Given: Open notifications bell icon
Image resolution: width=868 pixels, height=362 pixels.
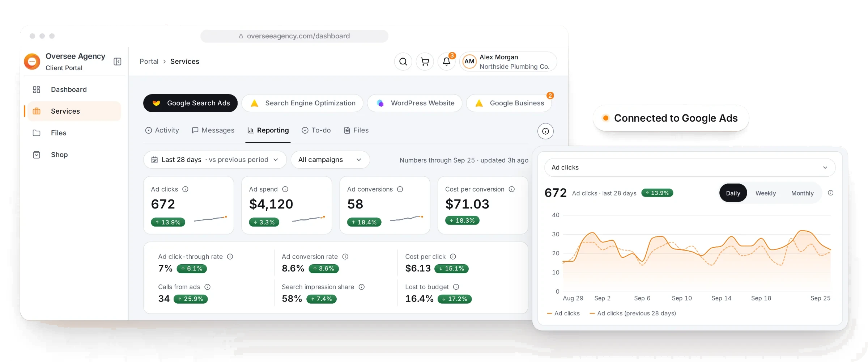Looking at the screenshot, I should pyautogui.click(x=447, y=62).
